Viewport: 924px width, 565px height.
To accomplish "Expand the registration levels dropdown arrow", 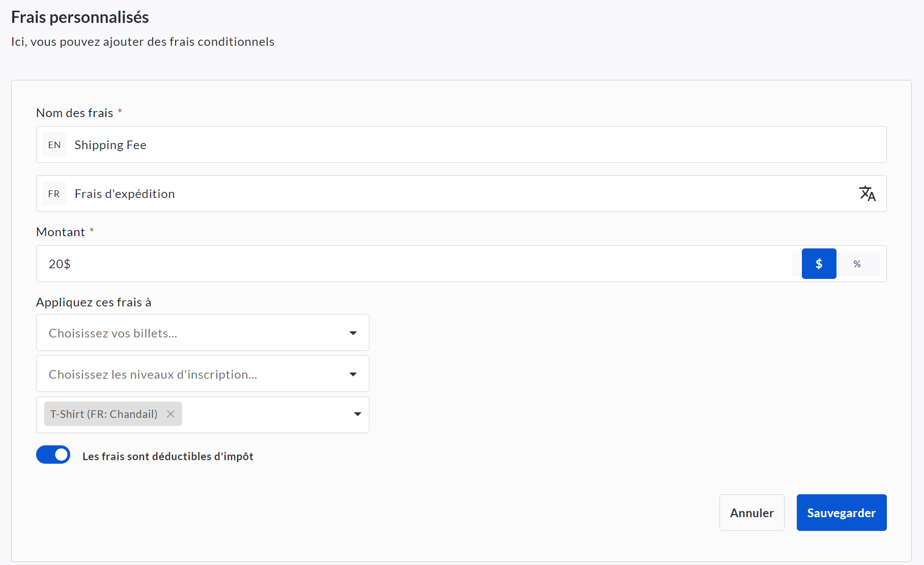I will click(x=353, y=374).
